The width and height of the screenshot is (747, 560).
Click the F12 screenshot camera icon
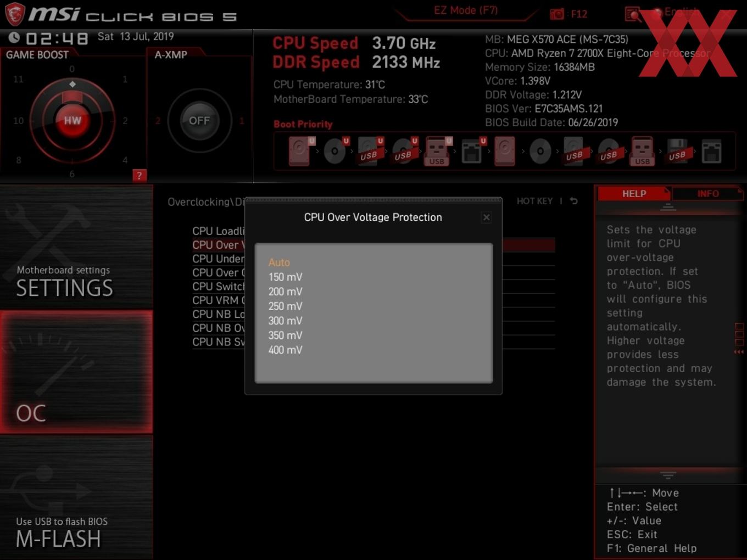(x=557, y=14)
